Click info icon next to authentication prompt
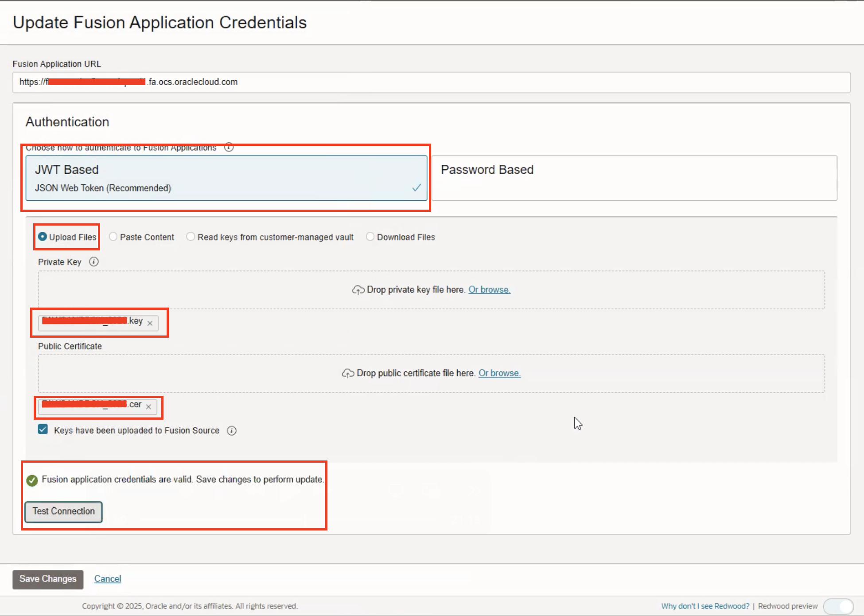 point(229,148)
